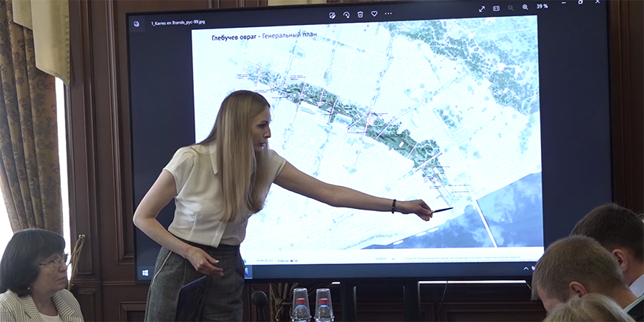644x322 pixels.
Task: Mark photo as favorite with heart icon
Action: [x=374, y=14]
